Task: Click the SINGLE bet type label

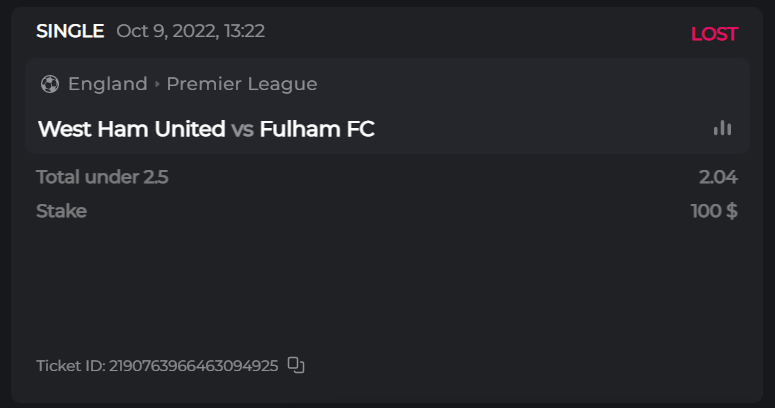Action: (x=70, y=31)
